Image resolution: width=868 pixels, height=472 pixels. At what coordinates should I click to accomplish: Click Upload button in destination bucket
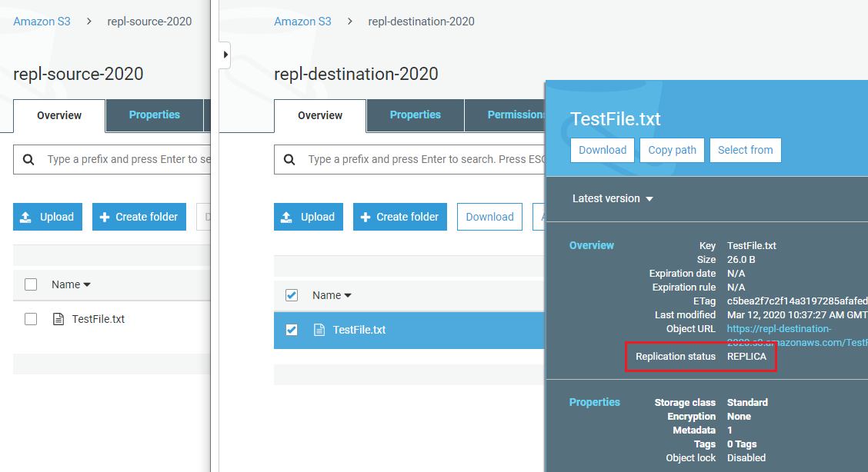(309, 217)
